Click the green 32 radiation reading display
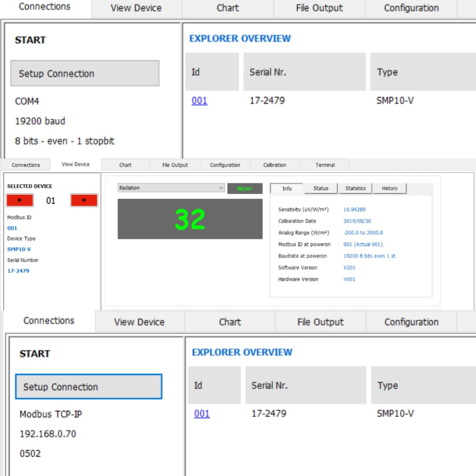This screenshot has width=476, height=476. coord(190,219)
